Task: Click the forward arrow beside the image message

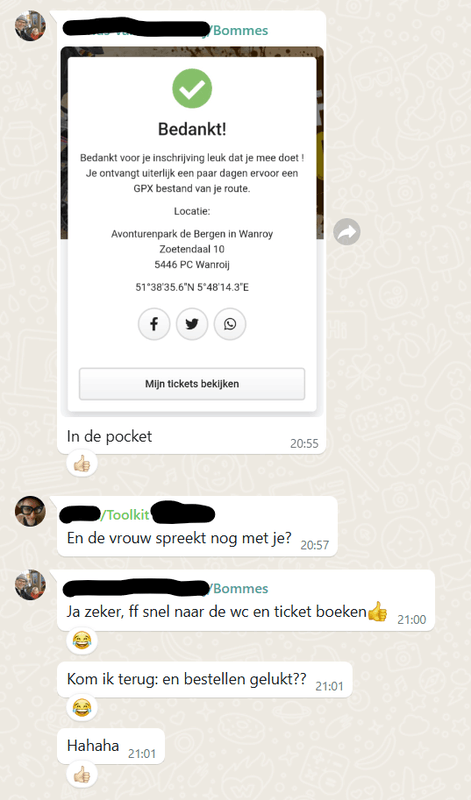Action: 347,232
